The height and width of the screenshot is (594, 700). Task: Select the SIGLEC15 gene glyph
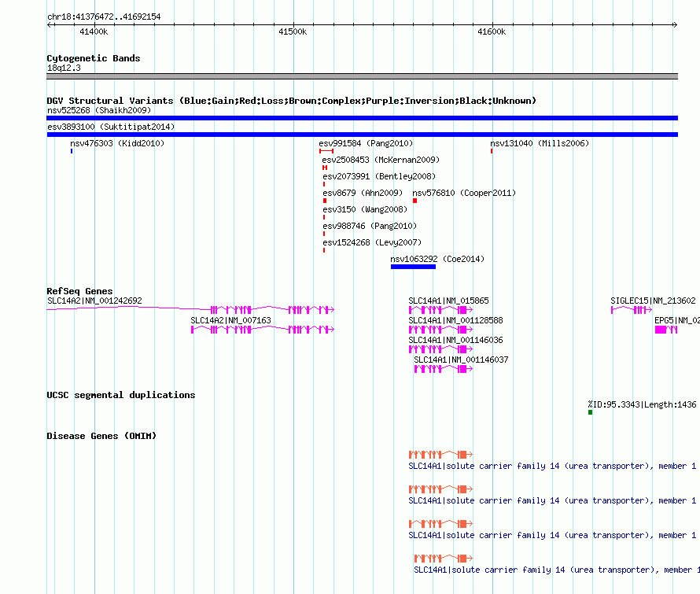[632, 310]
